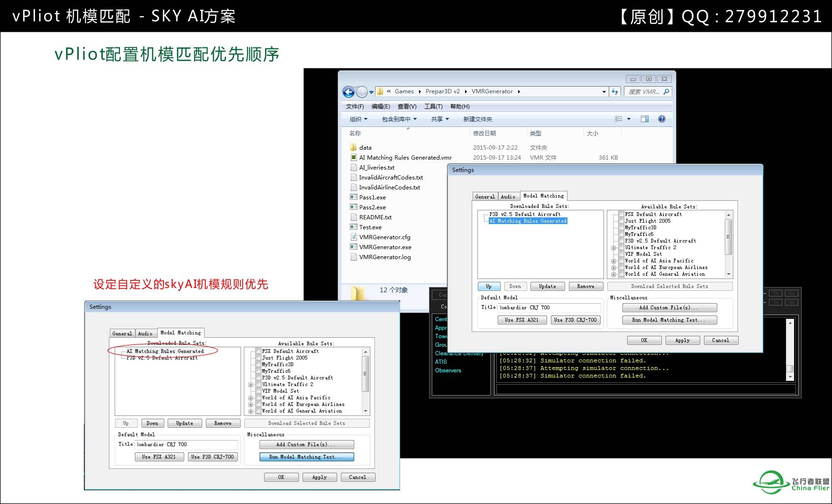Click the Observers entry in vPilot window
This screenshot has width=832, height=504.
click(448, 370)
